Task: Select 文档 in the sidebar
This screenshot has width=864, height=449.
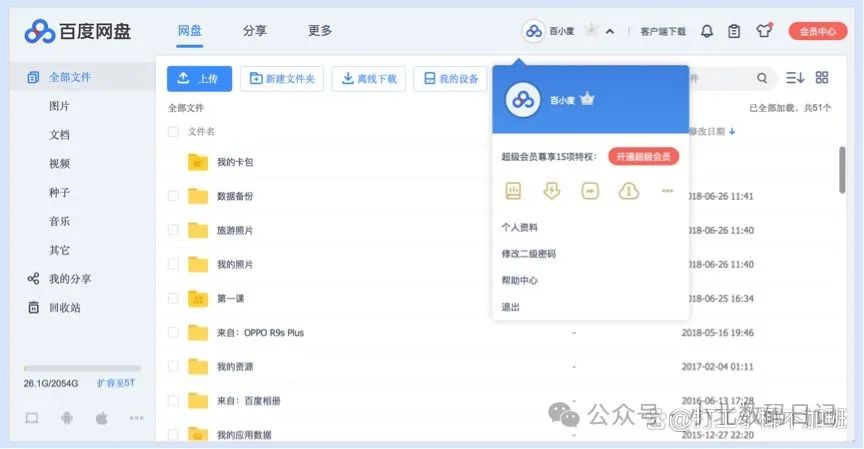Action: point(59,134)
